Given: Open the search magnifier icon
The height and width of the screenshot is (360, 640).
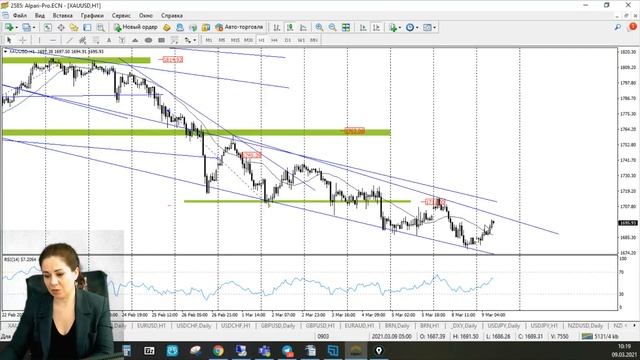Looking at the screenshot, I should (x=618, y=27).
